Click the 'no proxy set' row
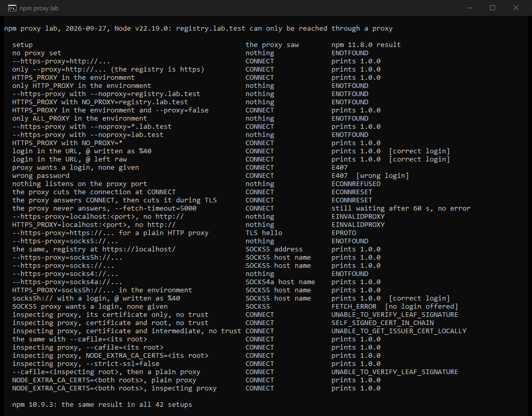 click(37, 53)
